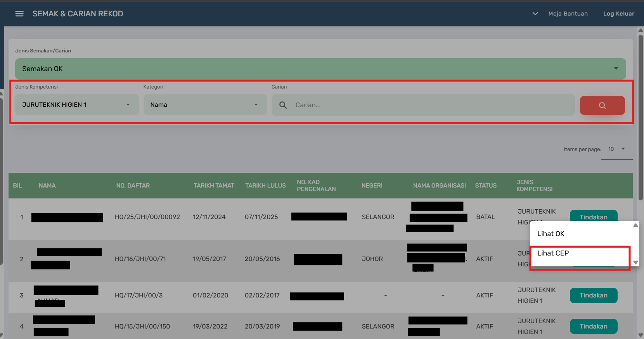
Task: Click the action menu scroll-down arrow
Action: [635, 263]
